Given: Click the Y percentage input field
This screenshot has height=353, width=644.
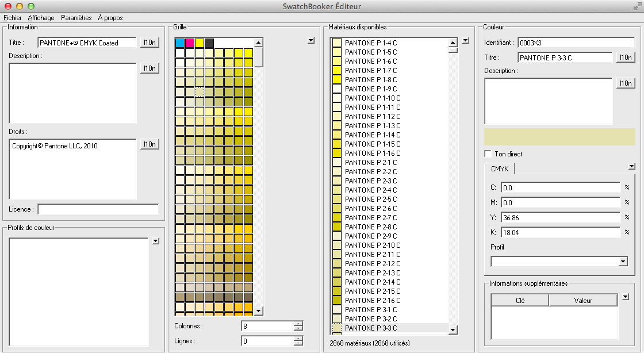Looking at the screenshot, I should [561, 217].
